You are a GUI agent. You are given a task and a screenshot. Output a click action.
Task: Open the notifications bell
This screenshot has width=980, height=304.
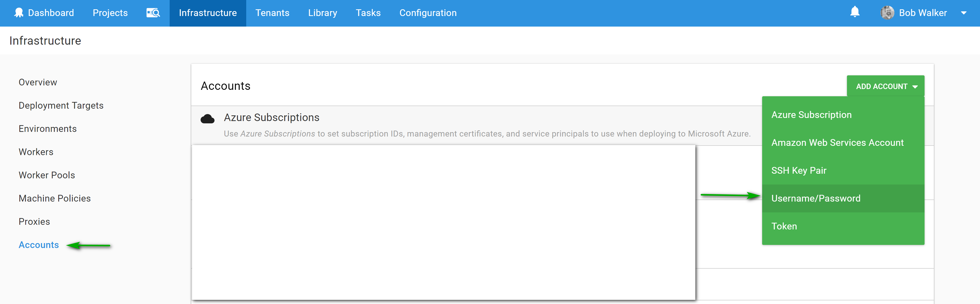[854, 12]
